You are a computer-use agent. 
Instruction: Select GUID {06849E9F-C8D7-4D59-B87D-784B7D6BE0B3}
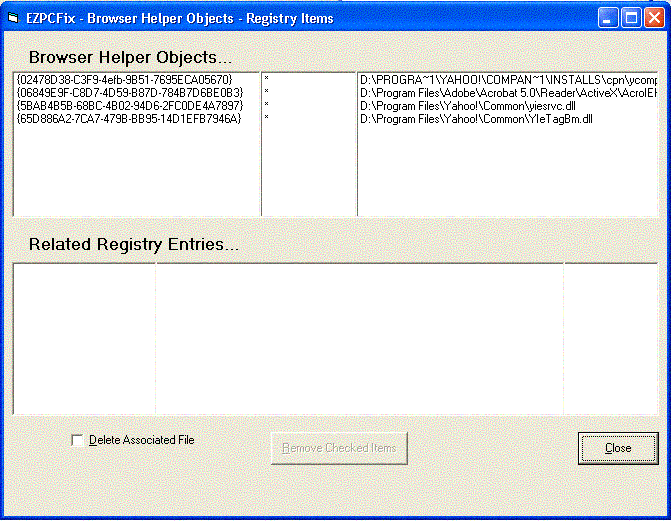point(130,92)
